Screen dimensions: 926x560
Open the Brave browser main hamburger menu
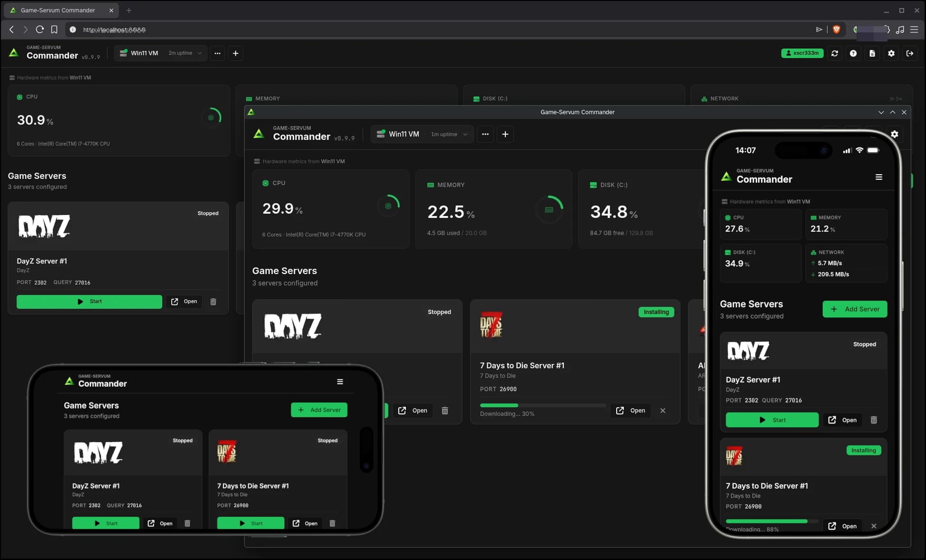(x=914, y=29)
